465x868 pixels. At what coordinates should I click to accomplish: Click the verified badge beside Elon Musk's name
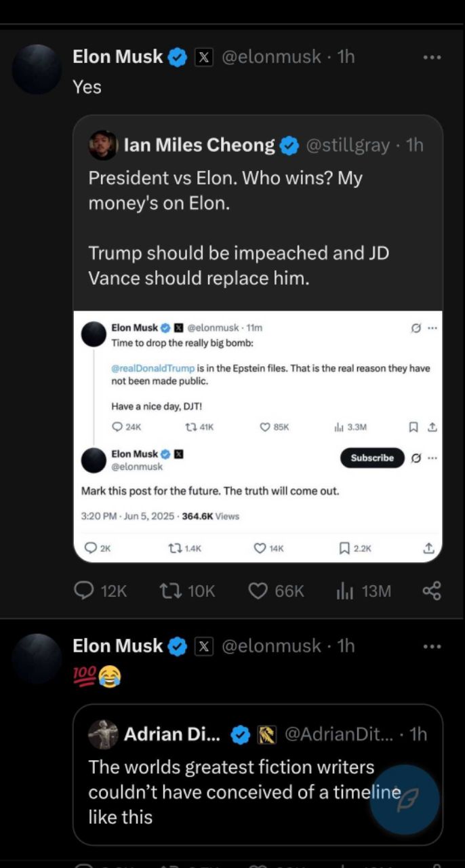coord(177,57)
